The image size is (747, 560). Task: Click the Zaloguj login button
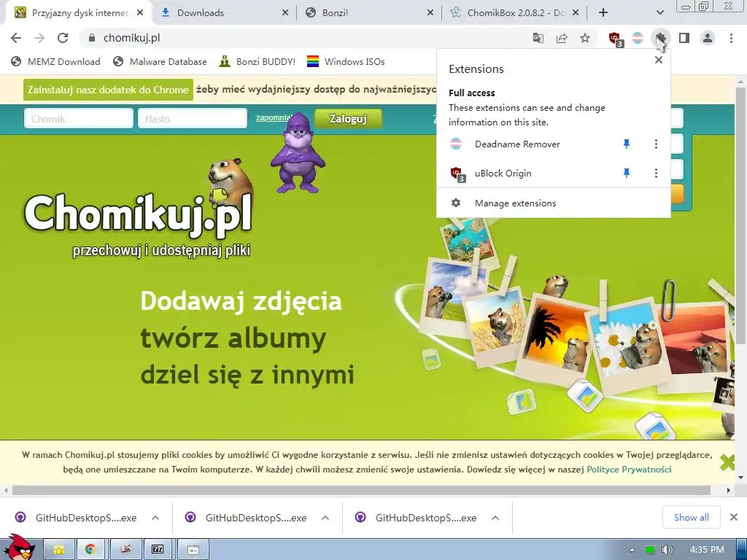click(348, 119)
